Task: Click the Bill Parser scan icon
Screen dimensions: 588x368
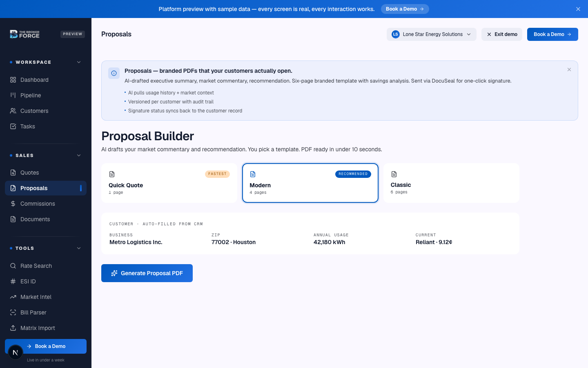Action: pos(13,312)
